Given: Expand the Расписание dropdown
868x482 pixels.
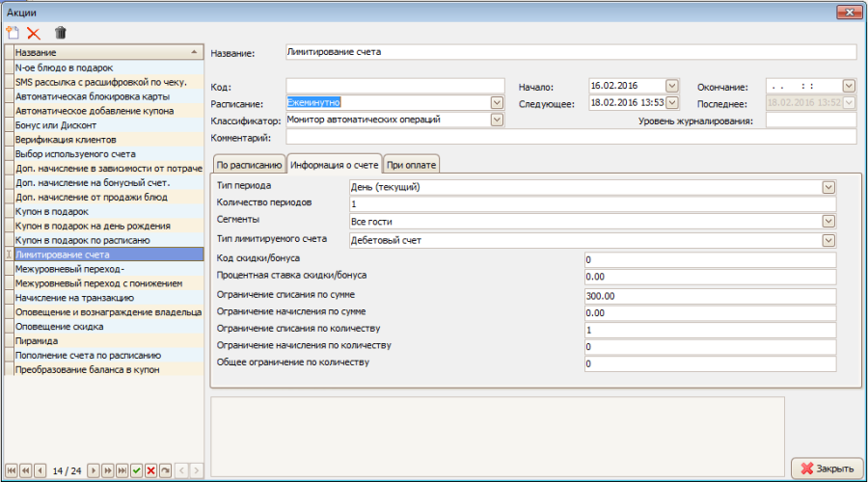Looking at the screenshot, I should [497, 102].
